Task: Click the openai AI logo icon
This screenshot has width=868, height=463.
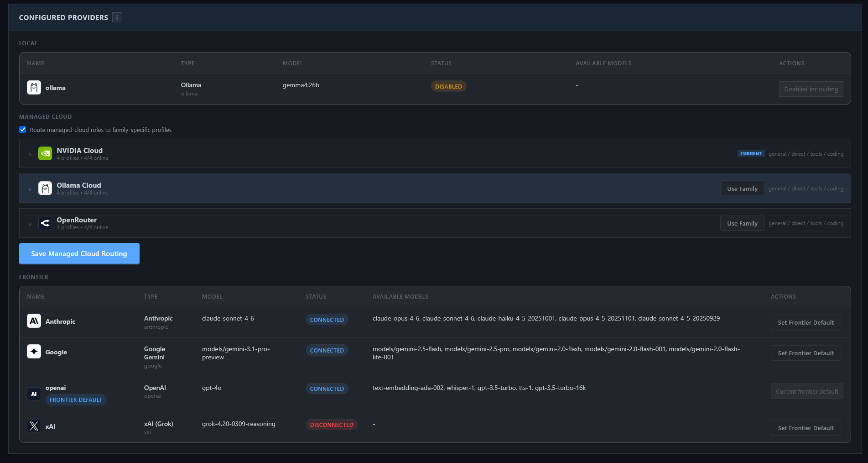Action: pos(34,394)
